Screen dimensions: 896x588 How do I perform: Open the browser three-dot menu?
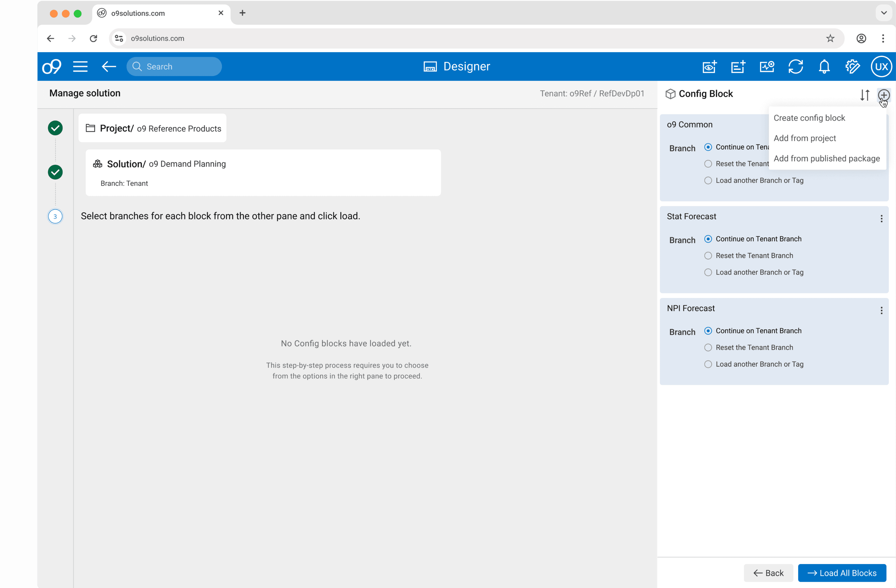click(x=883, y=38)
